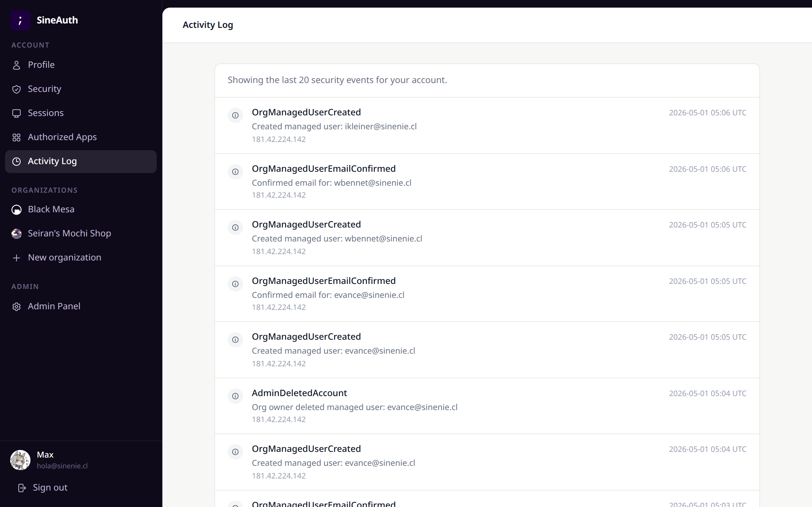This screenshot has width=812, height=507.
Task: Click the Security shield icon
Action: coord(16,89)
